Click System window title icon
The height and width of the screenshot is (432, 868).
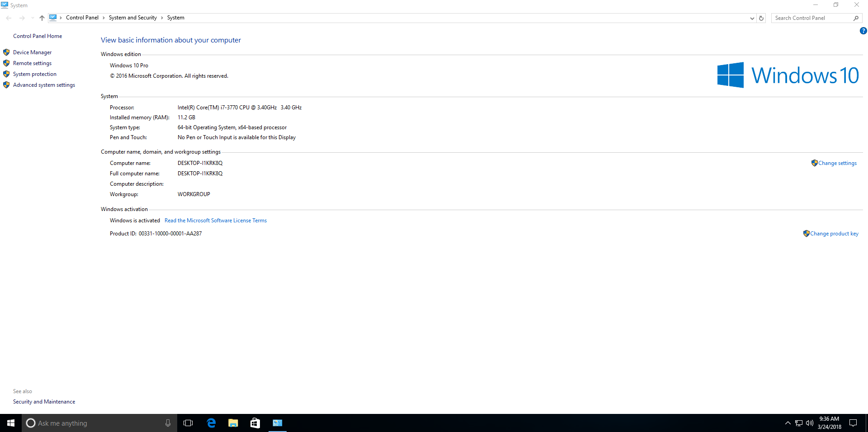click(5, 5)
